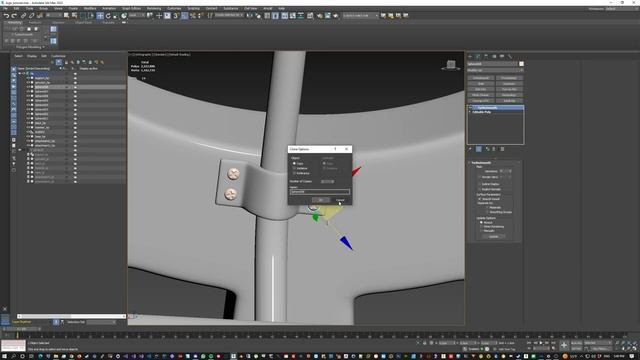Toggle Smooth Result checkbox
The width and height of the screenshot is (640, 360).
pyautogui.click(x=479, y=199)
